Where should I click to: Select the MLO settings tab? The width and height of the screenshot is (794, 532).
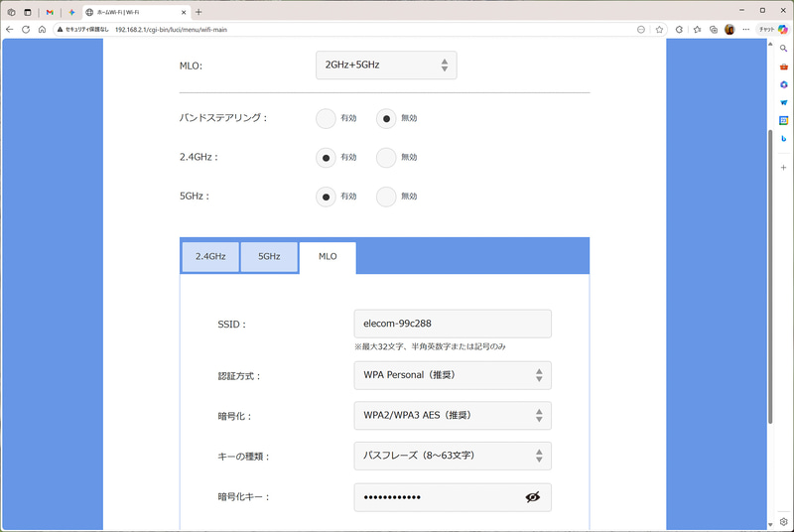[328, 257]
